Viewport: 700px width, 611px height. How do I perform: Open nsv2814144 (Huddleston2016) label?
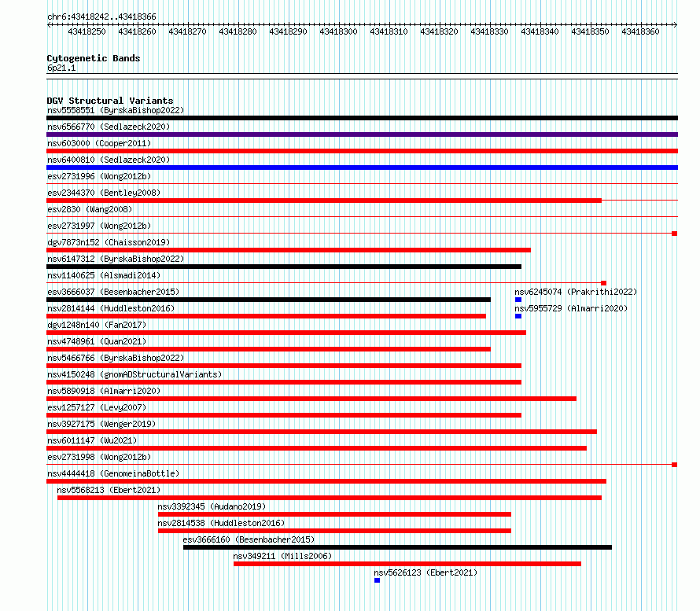(x=111, y=308)
